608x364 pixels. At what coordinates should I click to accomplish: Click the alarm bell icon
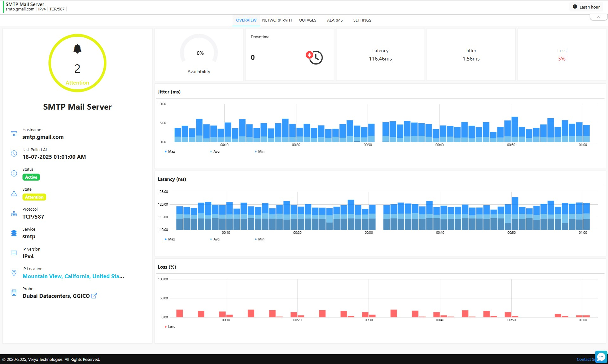coord(77,48)
